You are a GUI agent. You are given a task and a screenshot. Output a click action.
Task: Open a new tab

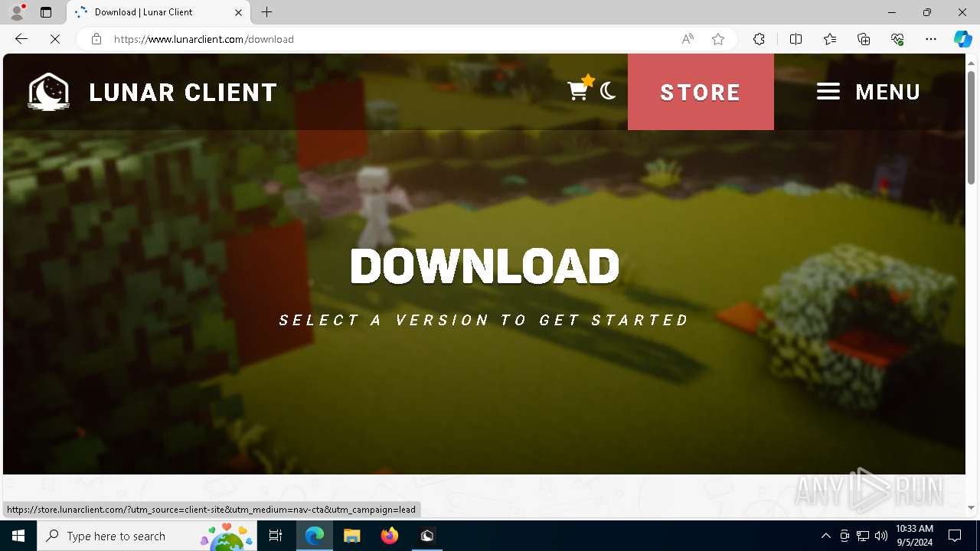pos(266,12)
